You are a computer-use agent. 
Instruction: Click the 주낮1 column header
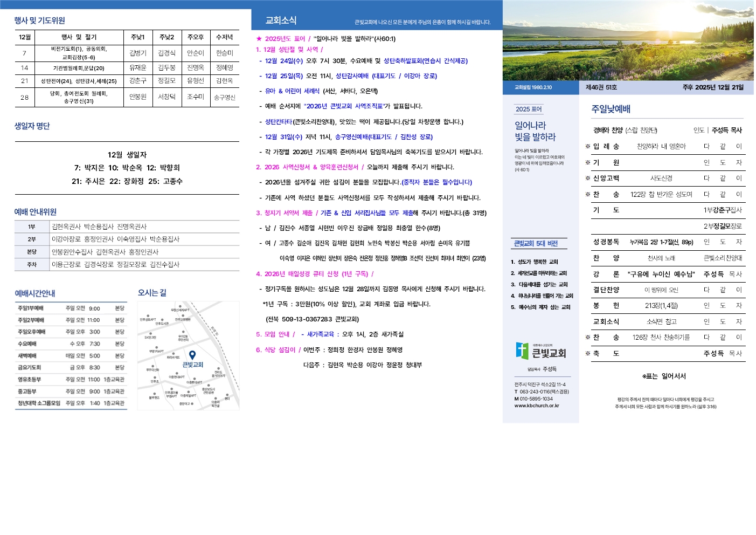click(x=138, y=37)
